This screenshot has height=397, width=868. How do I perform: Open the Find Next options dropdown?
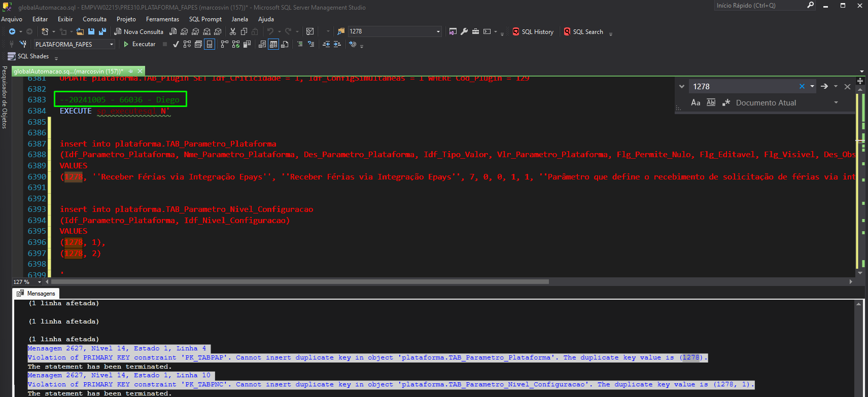(x=836, y=87)
